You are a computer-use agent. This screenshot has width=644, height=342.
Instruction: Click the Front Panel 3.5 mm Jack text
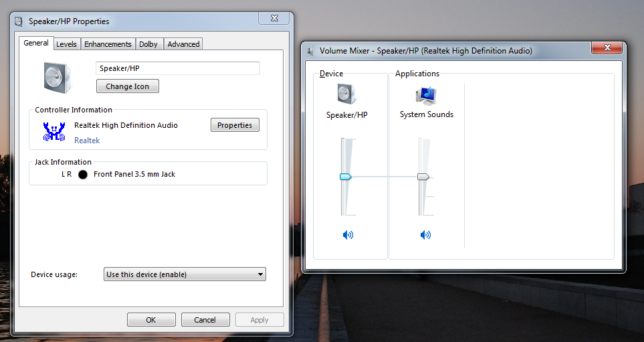click(134, 174)
